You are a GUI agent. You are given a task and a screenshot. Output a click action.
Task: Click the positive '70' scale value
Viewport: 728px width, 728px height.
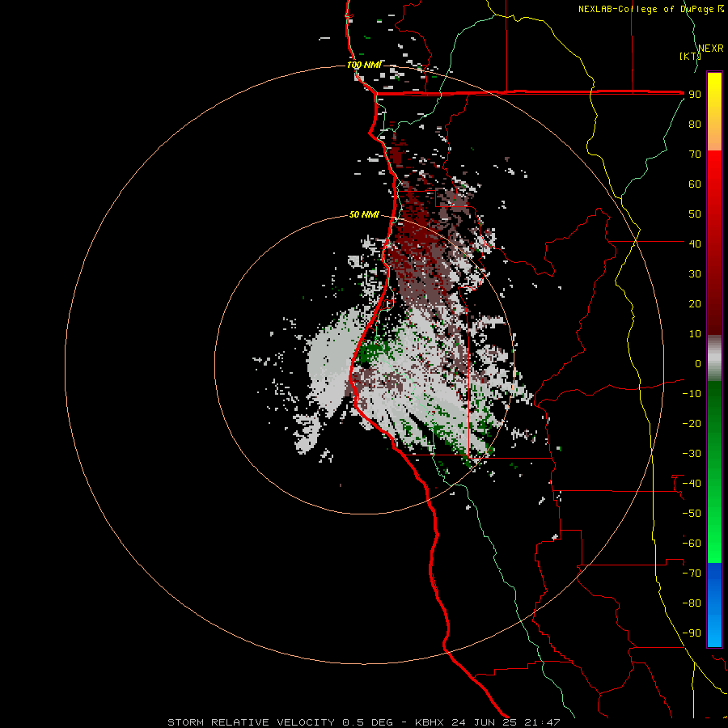695,154
